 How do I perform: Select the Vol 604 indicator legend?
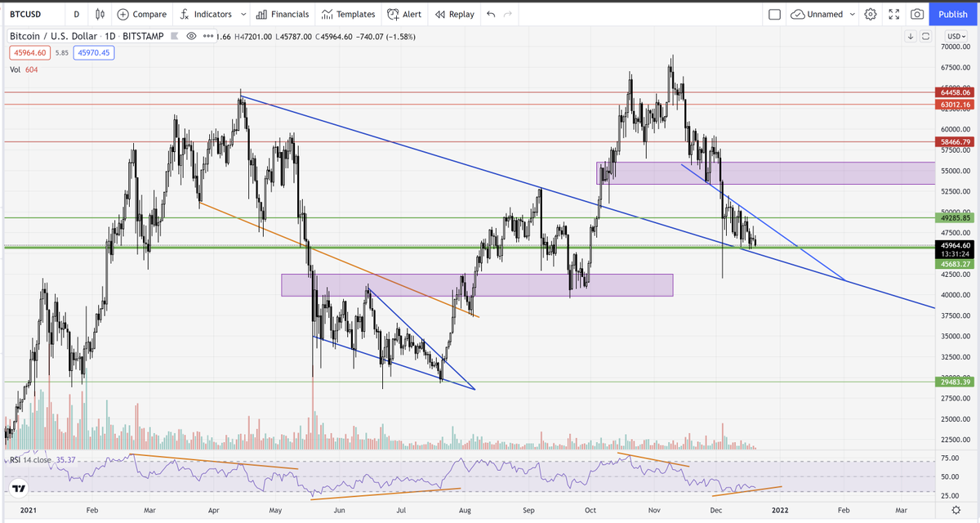pos(24,69)
